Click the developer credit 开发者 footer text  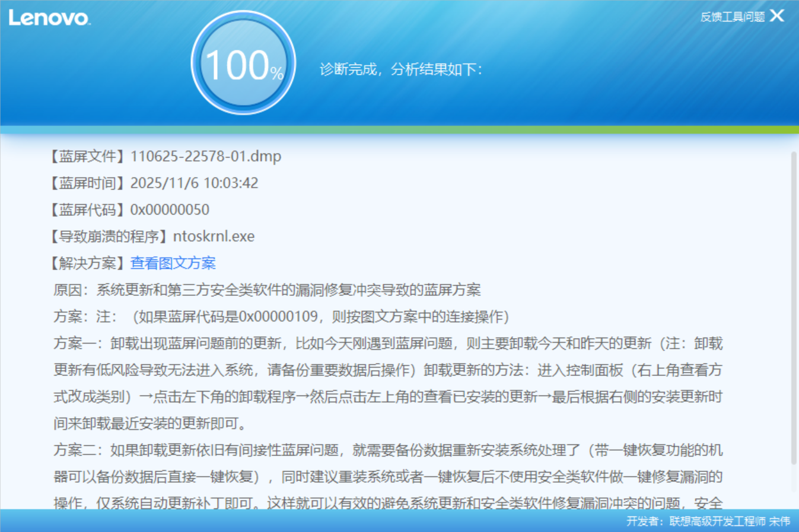(708, 521)
